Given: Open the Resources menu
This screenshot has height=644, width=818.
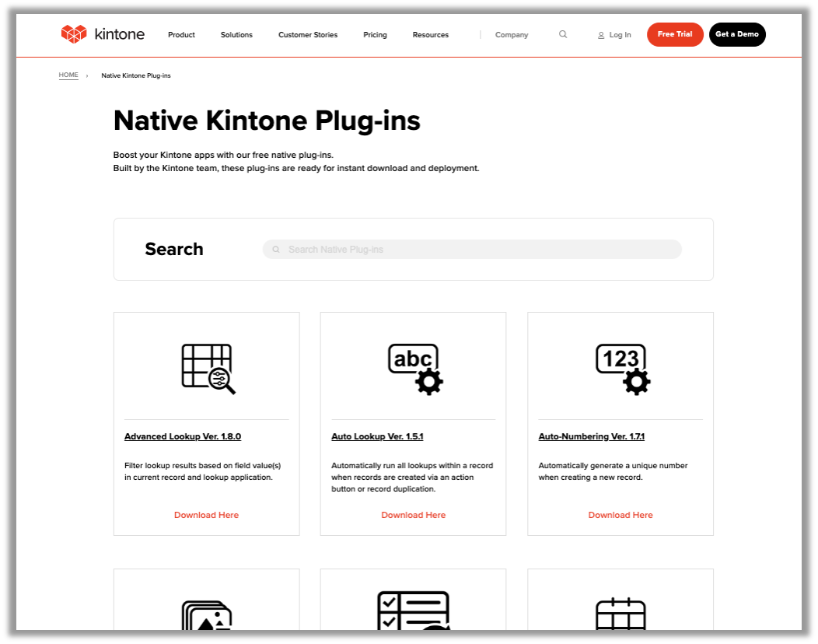Looking at the screenshot, I should (430, 35).
